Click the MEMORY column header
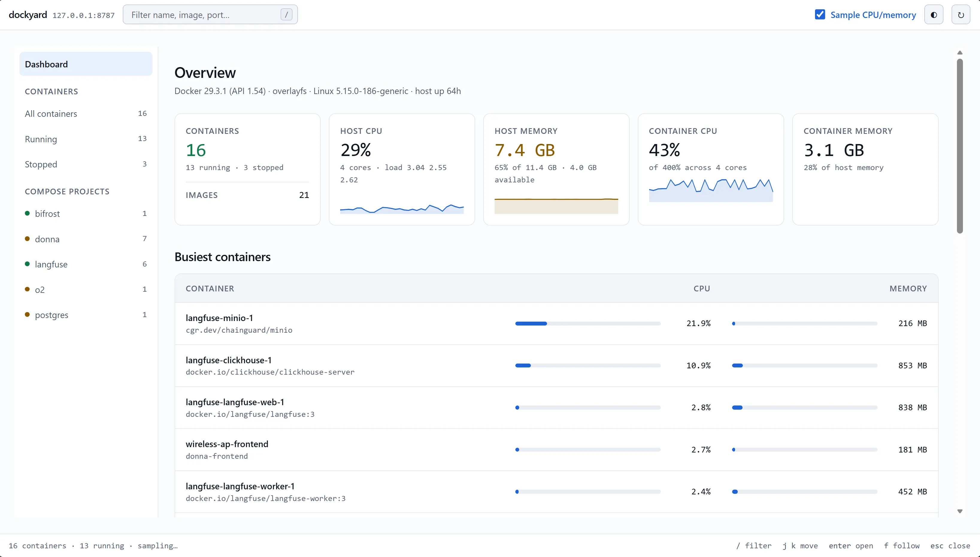 click(x=908, y=288)
